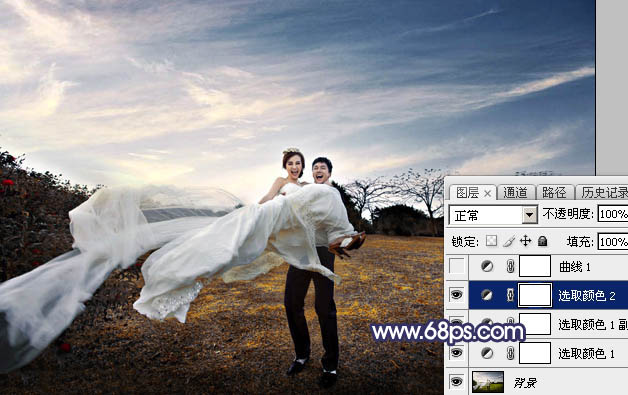Screen dimensions: 628x395
Task: Select the 背景 layer name
Action: [x=525, y=383]
